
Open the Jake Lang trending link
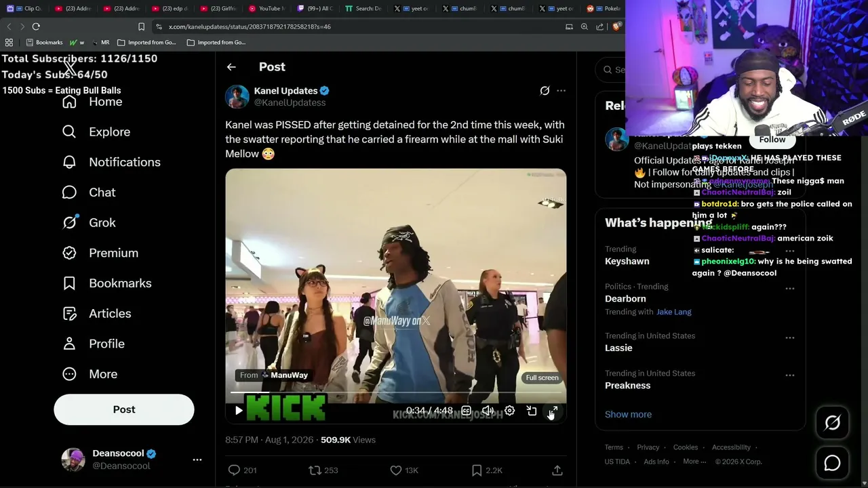click(674, 312)
